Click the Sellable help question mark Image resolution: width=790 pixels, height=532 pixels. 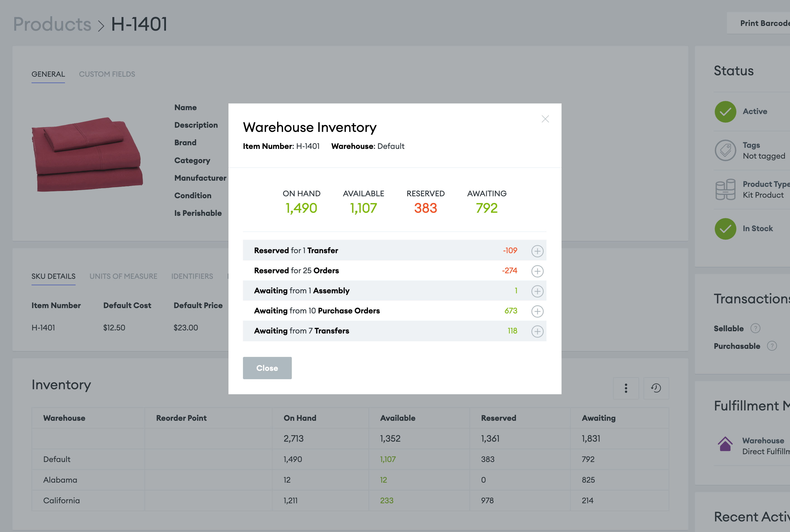[x=756, y=328]
